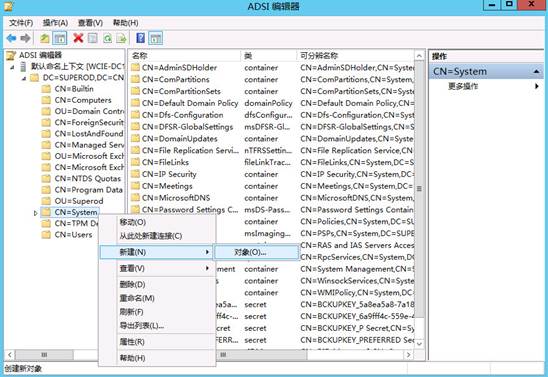Image resolution: width=548 pixels, height=377 pixels.
Task: Select the CN=Program Data tree item
Action: pyautogui.click(x=88, y=190)
